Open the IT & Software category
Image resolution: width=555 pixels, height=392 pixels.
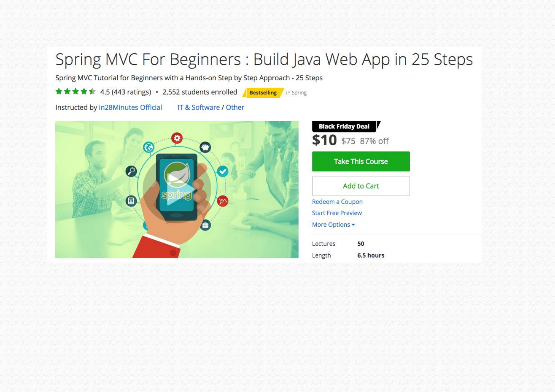coord(198,107)
